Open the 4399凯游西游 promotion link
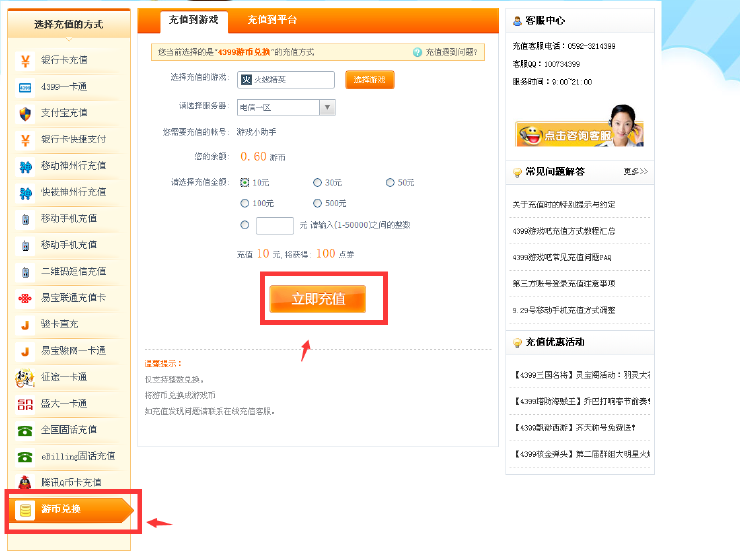This screenshot has height=556, width=740. click(x=575, y=428)
